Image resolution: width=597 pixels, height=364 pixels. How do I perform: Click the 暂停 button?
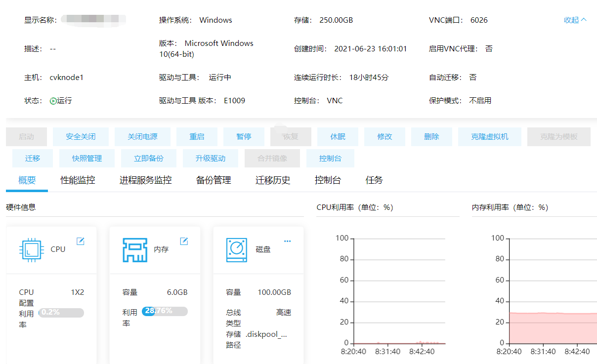point(244,137)
